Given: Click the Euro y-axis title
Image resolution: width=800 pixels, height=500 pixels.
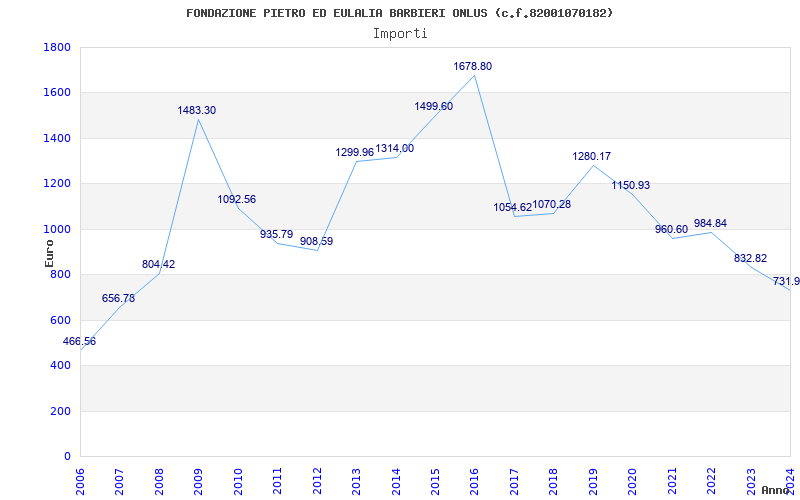Looking at the screenshot, I should click(49, 253).
